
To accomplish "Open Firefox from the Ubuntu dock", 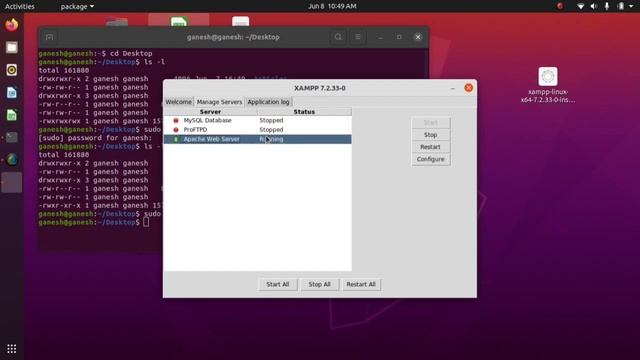I will click(11, 25).
